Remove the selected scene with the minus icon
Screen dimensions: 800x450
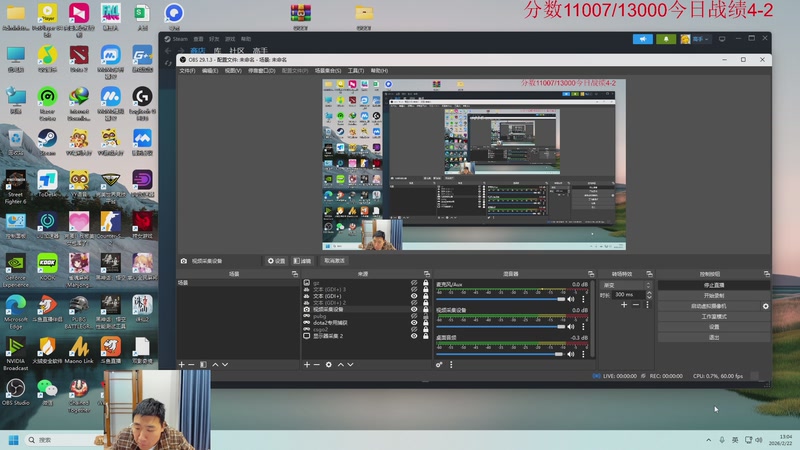pyautogui.click(x=191, y=365)
